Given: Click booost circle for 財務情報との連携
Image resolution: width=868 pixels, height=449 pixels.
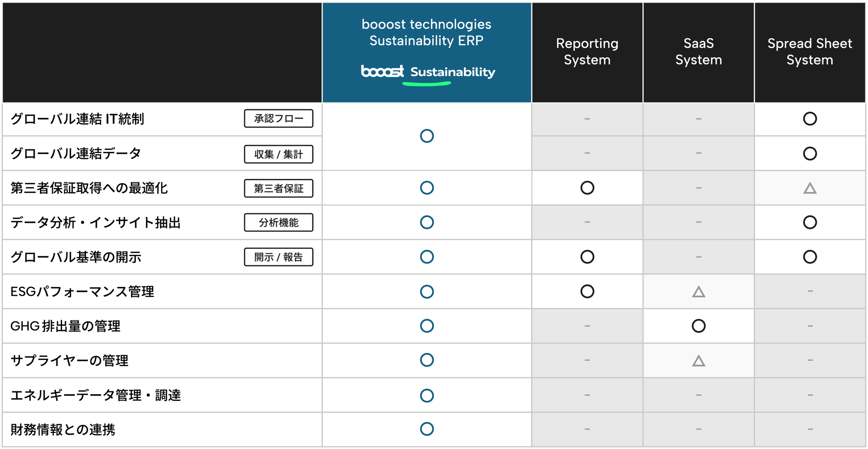Looking at the screenshot, I should click(x=427, y=429).
